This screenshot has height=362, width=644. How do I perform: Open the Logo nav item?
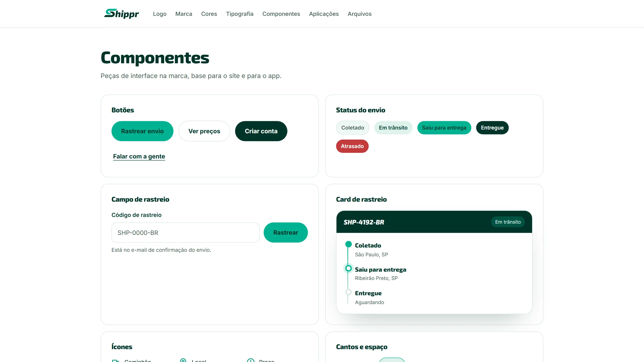160,14
